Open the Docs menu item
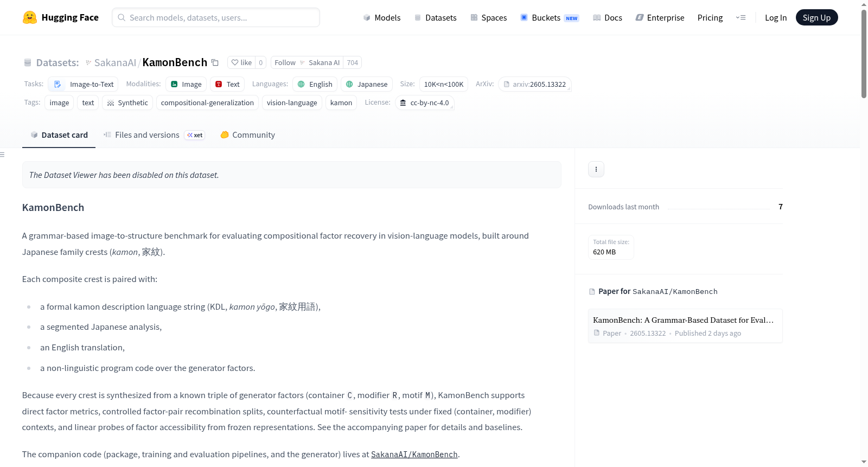This screenshot has width=868, height=467. click(608, 17)
